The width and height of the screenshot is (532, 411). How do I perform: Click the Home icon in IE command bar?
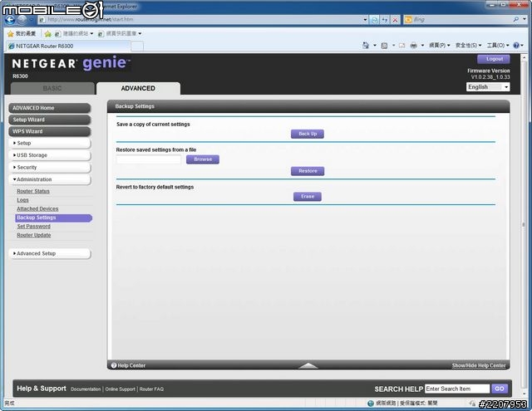click(x=366, y=45)
